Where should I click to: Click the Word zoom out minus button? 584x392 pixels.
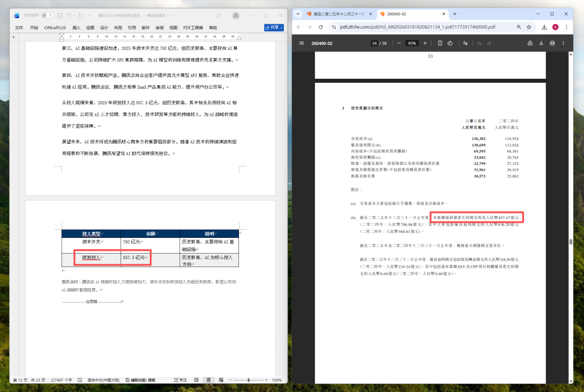230,380
